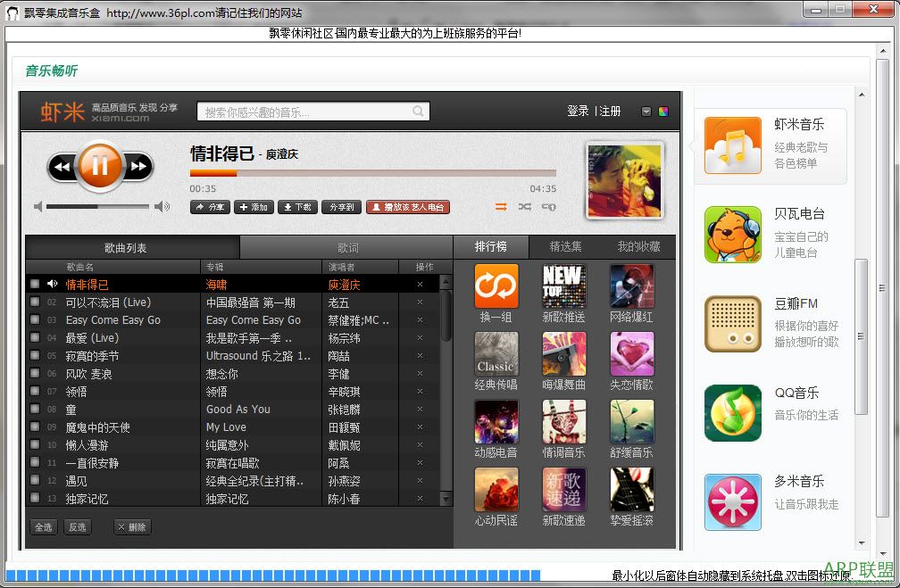Tick the checkbox beside 领悟
This screenshot has height=588, width=900.
(x=35, y=392)
